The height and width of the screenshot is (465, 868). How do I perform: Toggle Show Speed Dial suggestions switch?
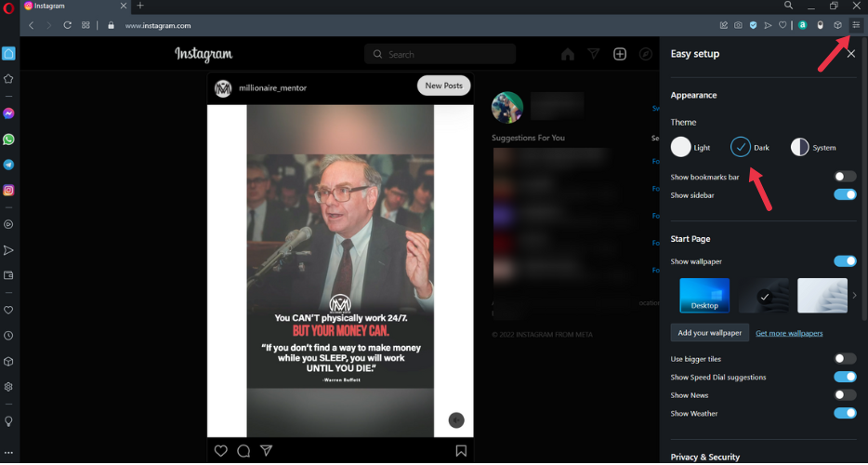pyautogui.click(x=846, y=377)
